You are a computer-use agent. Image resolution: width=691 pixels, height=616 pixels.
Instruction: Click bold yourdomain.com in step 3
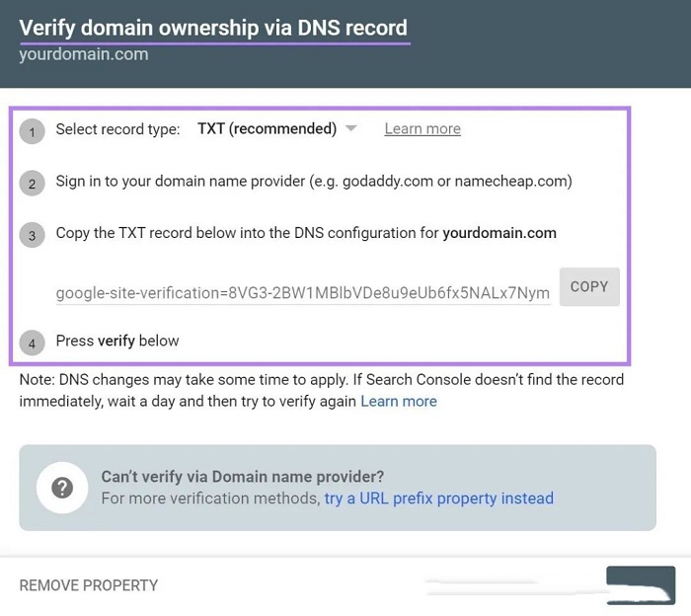click(x=499, y=233)
